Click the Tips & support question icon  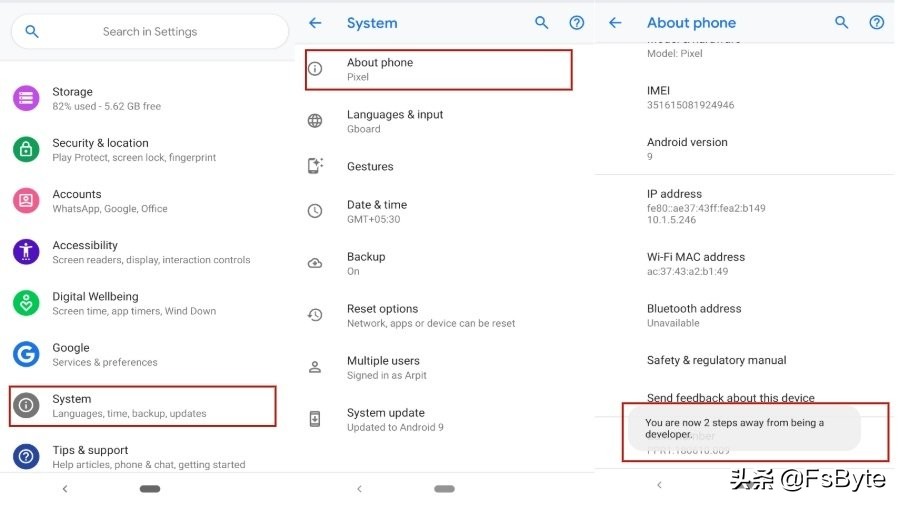(26, 457)
